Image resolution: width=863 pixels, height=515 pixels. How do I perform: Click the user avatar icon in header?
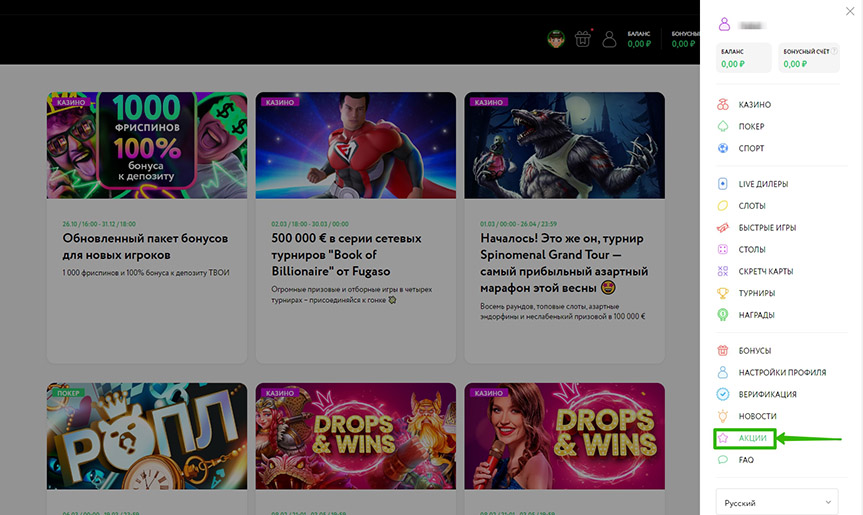[609, 39]
